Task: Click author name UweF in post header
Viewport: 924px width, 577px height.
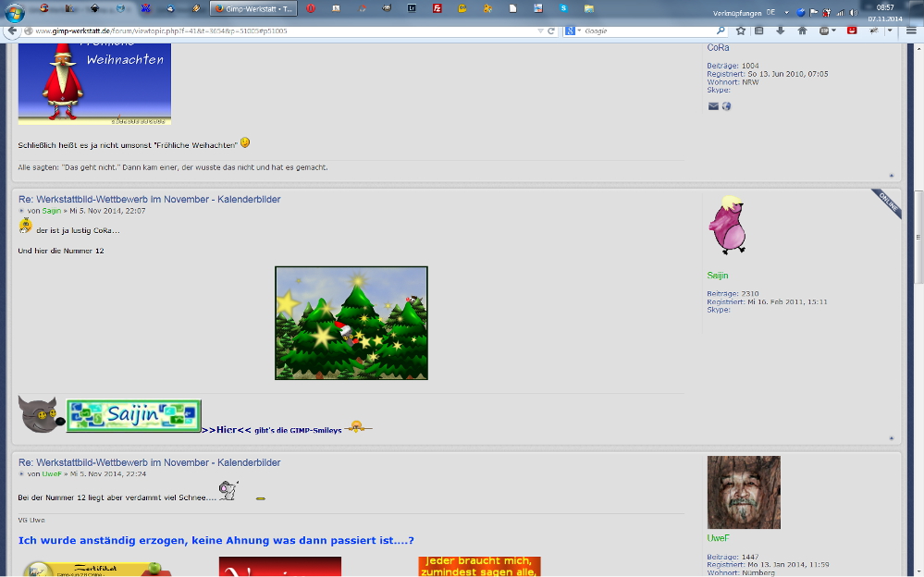Action: tap(52, 473)
